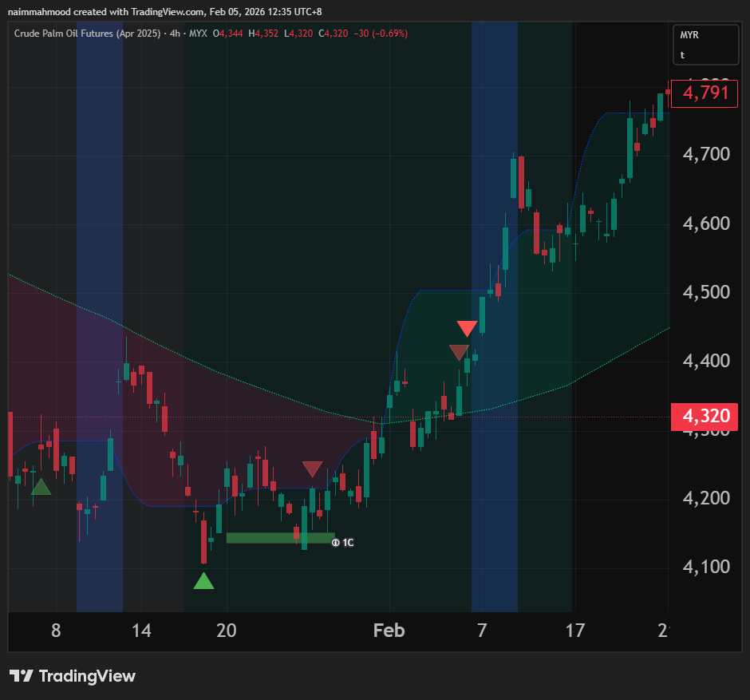The height and width of the screenshot is (700, 750).
Task: Click the TradingView logo at bottom left
Action: click(x=73, y=676)
